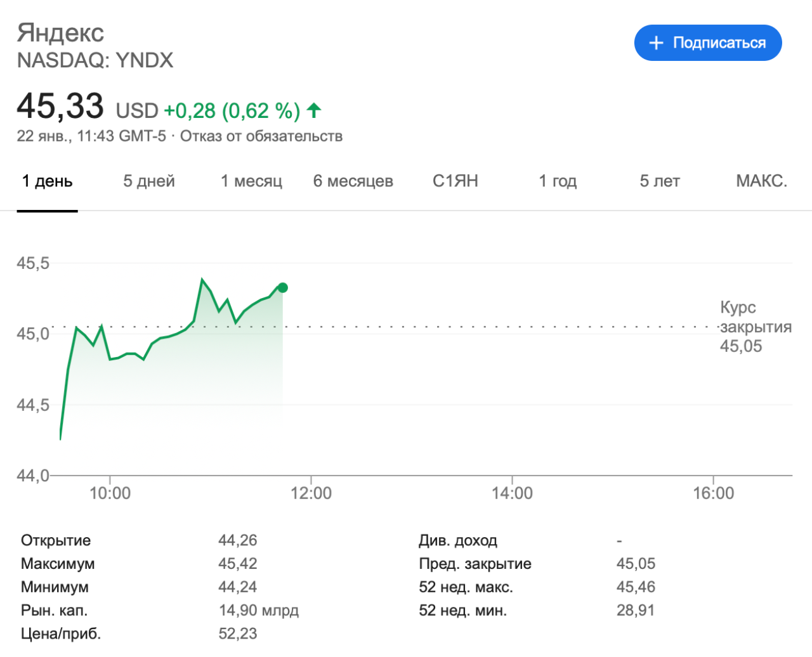Click the Пред. закрытие label

point(475,564)
